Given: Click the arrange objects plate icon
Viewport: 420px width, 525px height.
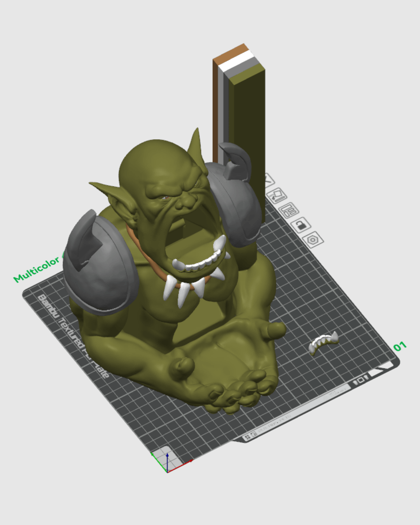Looking at the screenshot, I should pyautogui.click(x=289, y=210).
